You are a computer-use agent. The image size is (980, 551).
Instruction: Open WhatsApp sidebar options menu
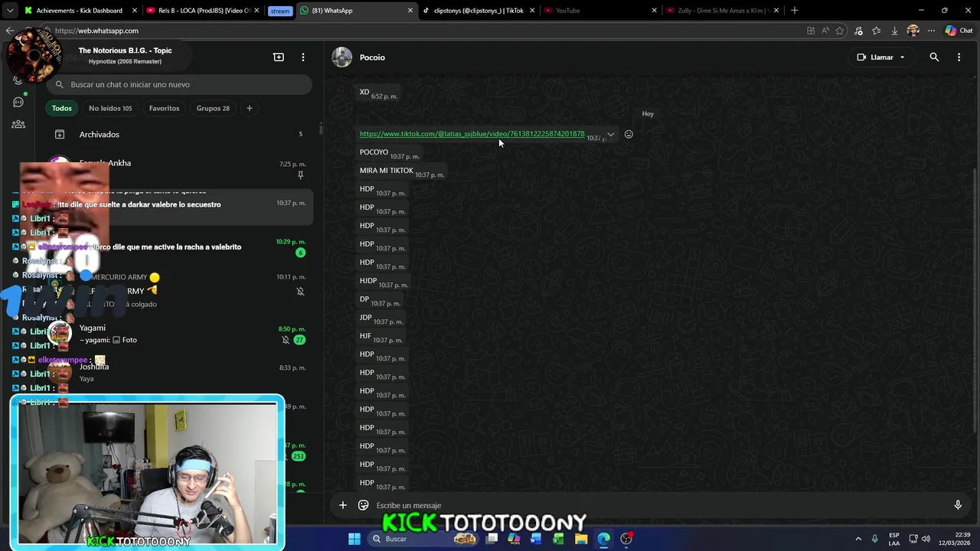point(303,57)
